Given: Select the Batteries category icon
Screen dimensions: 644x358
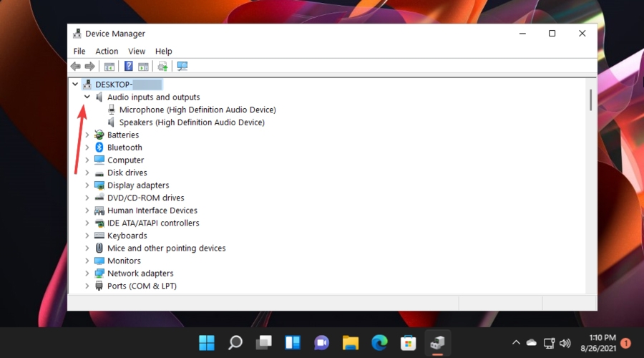Looking at the screenshot, I should click(x=99, y=135).
